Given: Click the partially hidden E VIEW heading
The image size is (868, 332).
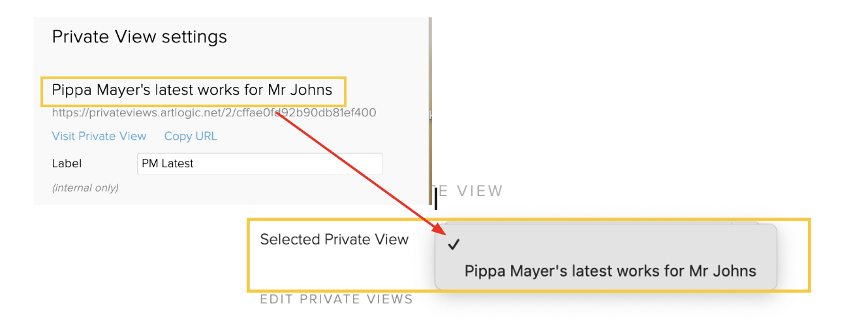Looking at the screenshot, I should (x=470, y=191).
